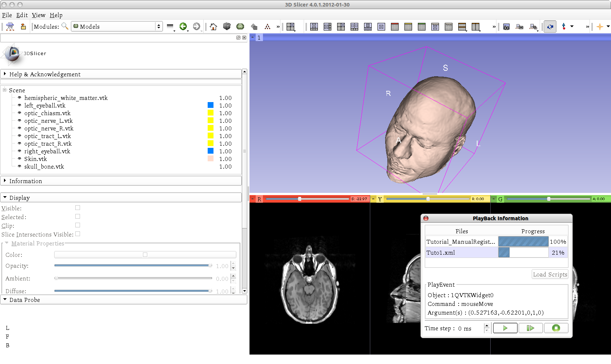
Task: Open the Modules dropdown showing Models
Action: point(117,27)
